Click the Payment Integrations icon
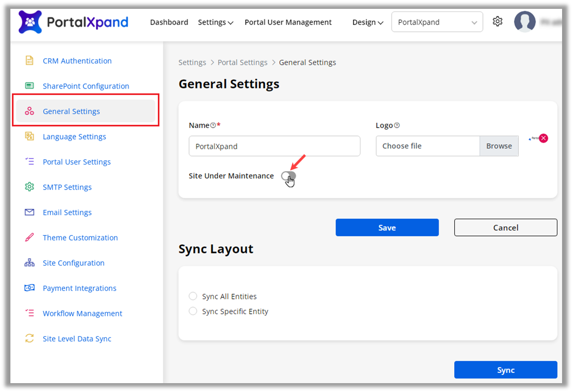Screen dimensions: 573x392 30,288
